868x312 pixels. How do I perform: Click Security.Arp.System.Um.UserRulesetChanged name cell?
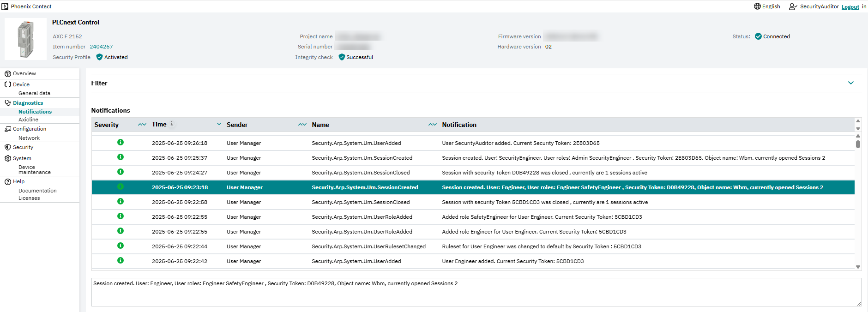coord(368,246)
